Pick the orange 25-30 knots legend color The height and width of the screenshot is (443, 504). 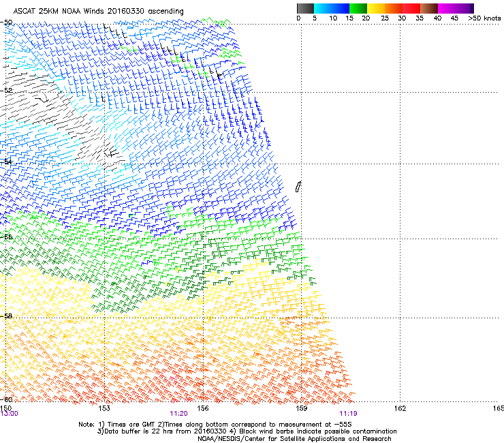click(x=394, y=8)
